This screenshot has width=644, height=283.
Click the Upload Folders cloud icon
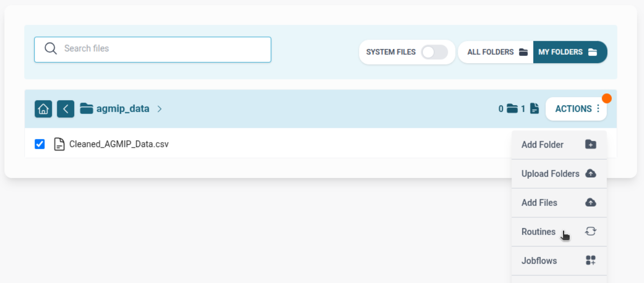click(591, 173)
